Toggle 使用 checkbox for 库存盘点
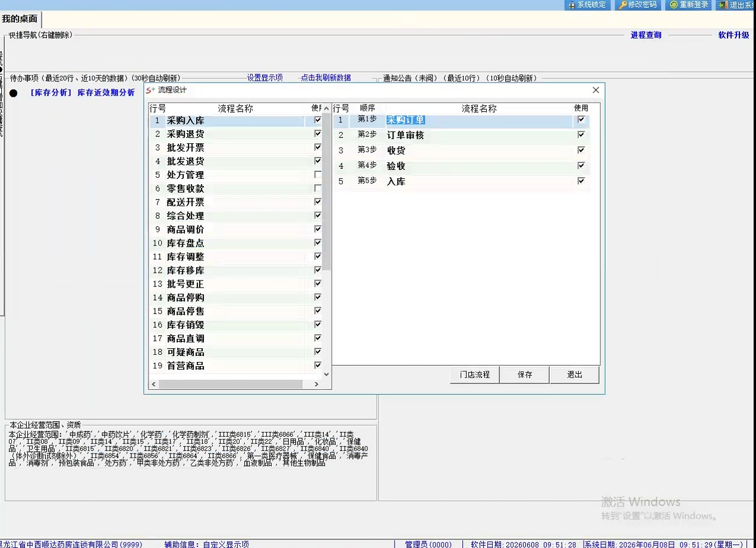756x548 pixels. pos(318,243)
